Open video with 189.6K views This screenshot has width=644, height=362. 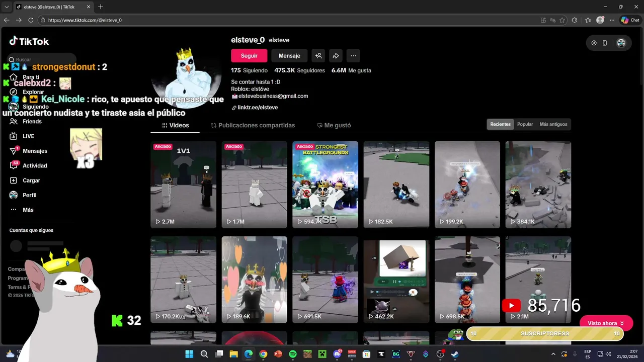click(254, 280)
